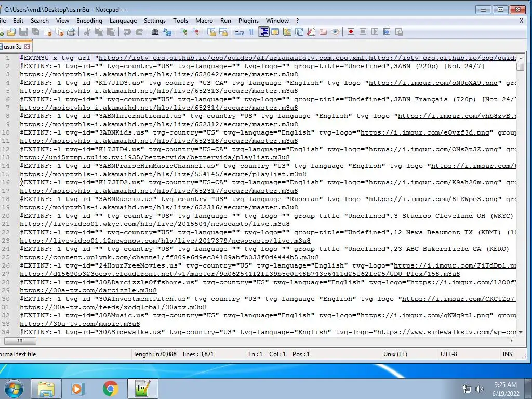Image resolution: width=532 pixels, height=399 pixels.
Task: Click the horizontal scrollbar right arrow
Action: [512, 341]
